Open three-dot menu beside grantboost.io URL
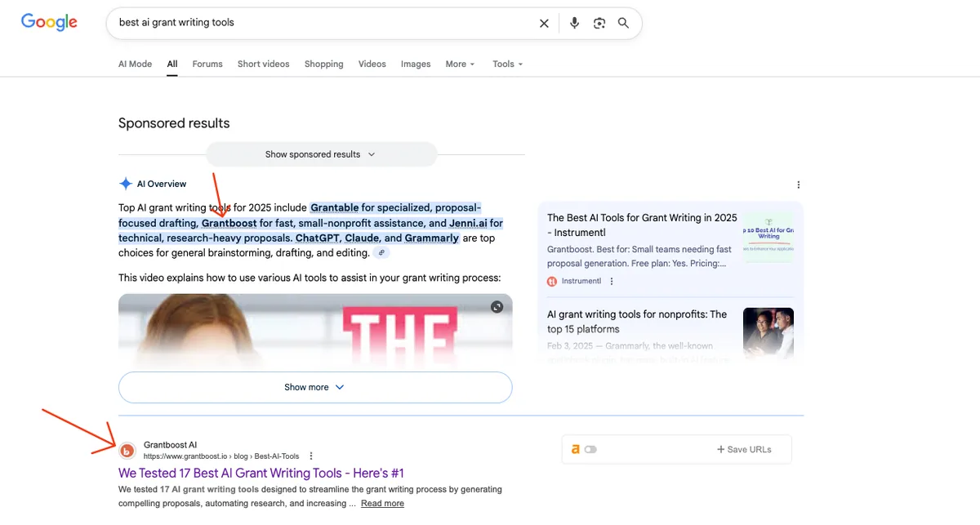 [311, 456]
